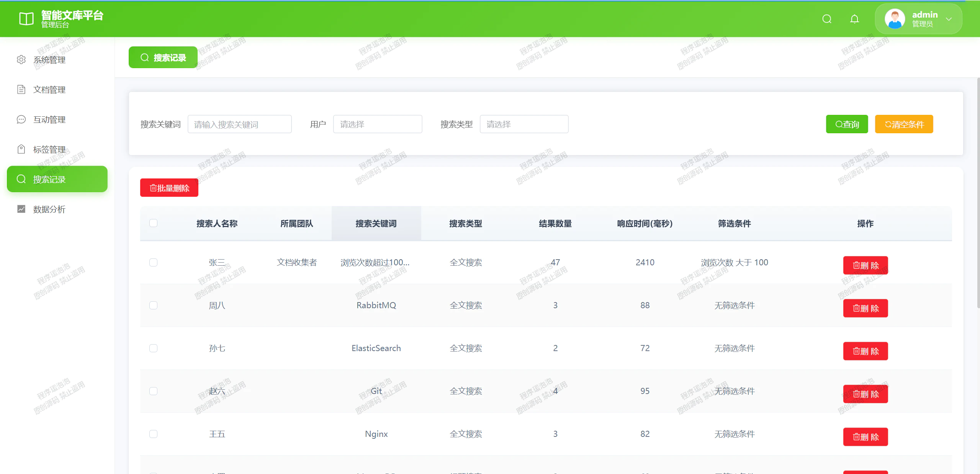Click the red 批量删除 button

pyautogui.click(x=169, y=188)
